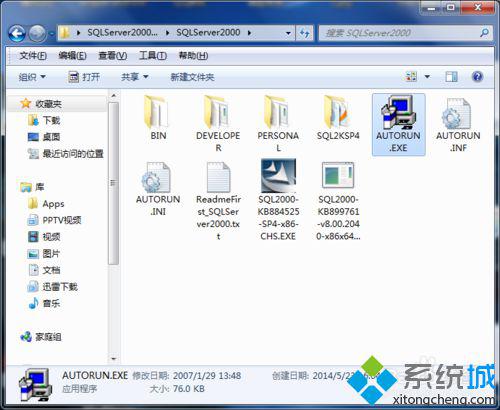Select the AUTORUN.INF file

(458, 125)
